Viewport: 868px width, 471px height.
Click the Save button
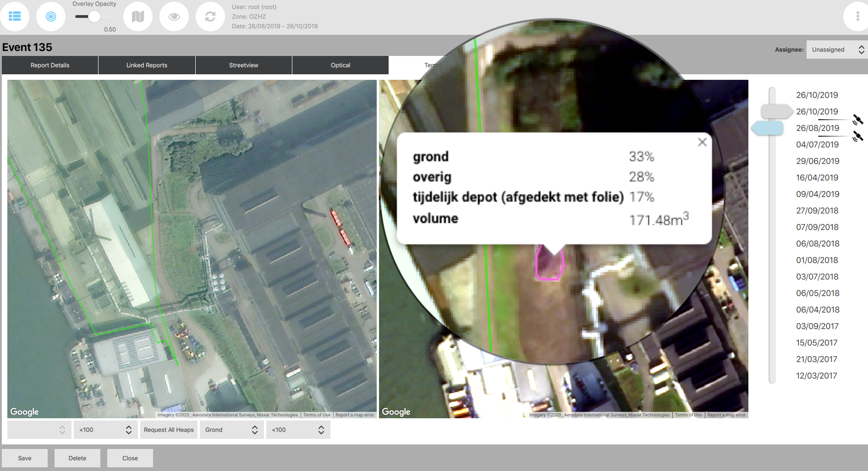(x=24, y=458)
